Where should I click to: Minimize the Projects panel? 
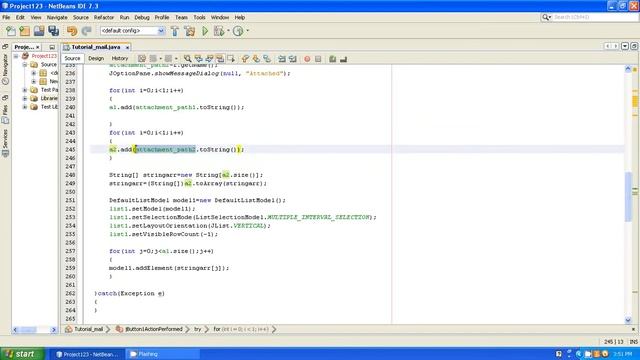pyautogui.click(x=52, y=47)
